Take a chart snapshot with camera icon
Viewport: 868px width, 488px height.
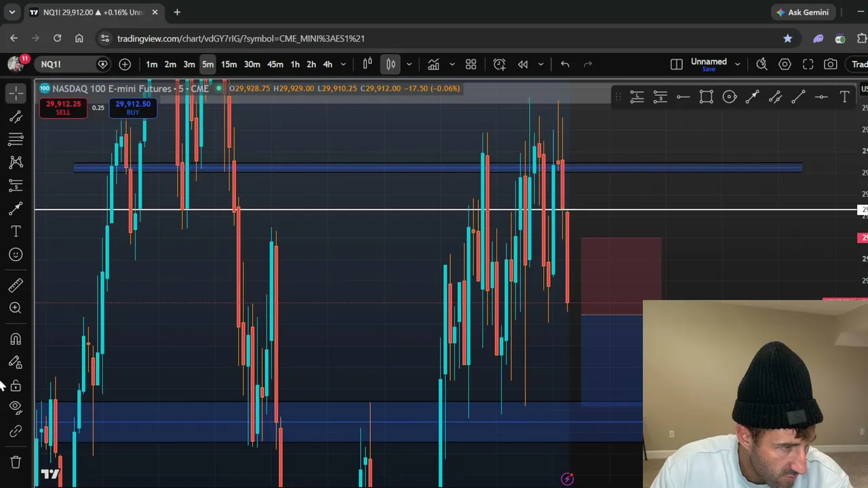831,64
